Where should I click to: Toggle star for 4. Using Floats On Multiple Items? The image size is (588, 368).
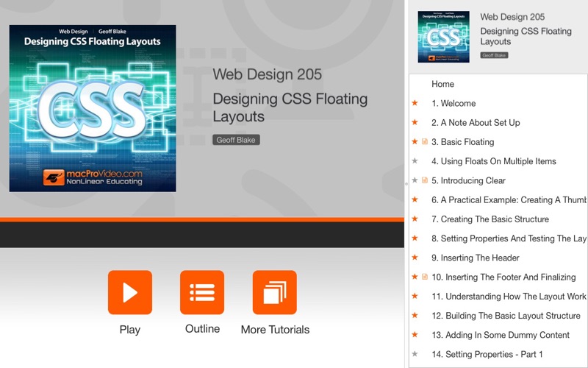[x=415, y=160]
